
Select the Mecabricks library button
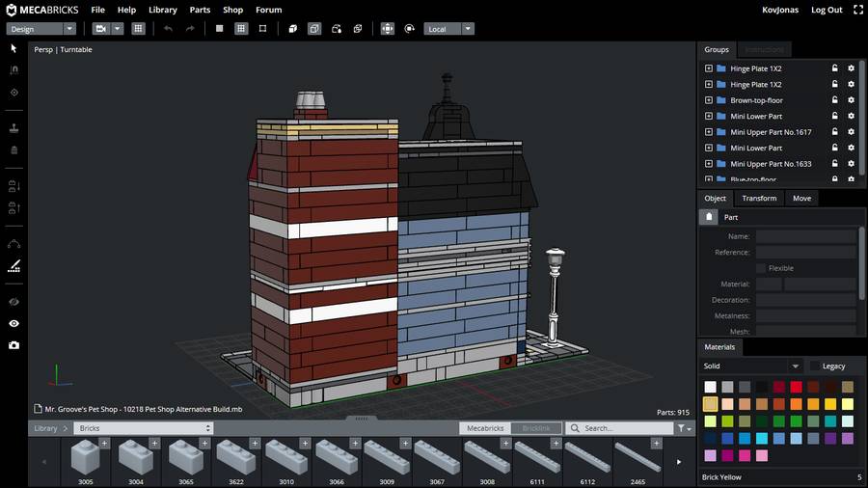pyautogui.click(x=485, y=428)
